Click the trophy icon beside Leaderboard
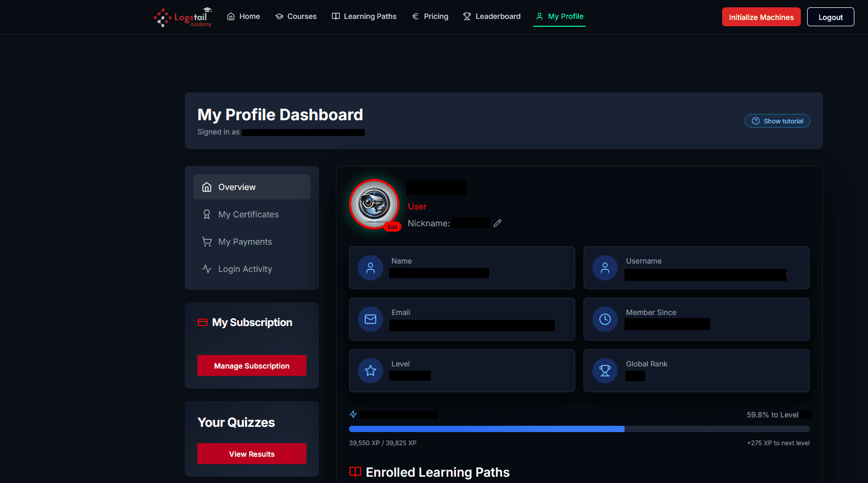 [467, 16]
